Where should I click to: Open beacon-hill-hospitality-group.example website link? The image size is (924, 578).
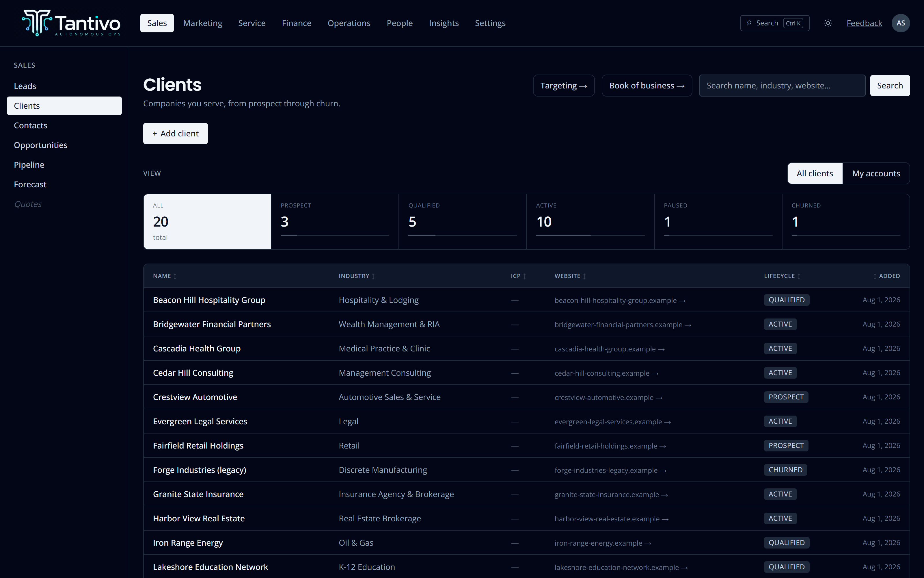[620, 301]
